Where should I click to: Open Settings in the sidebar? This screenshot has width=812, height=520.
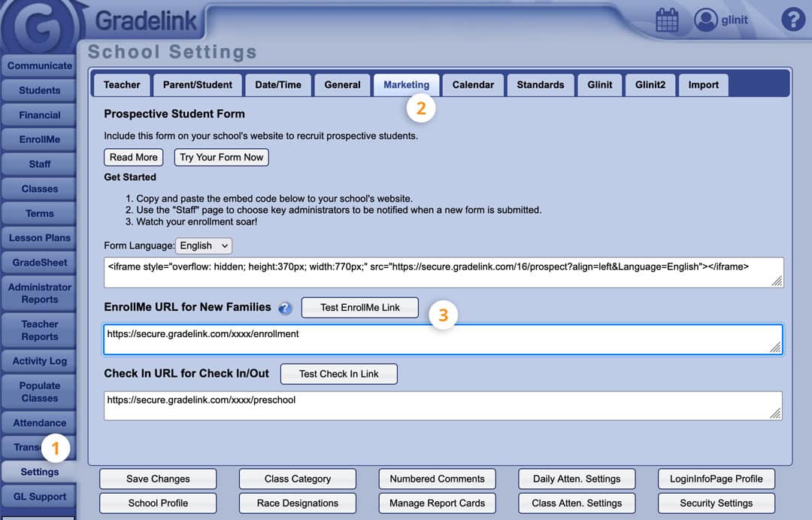[x=39, y=472]
